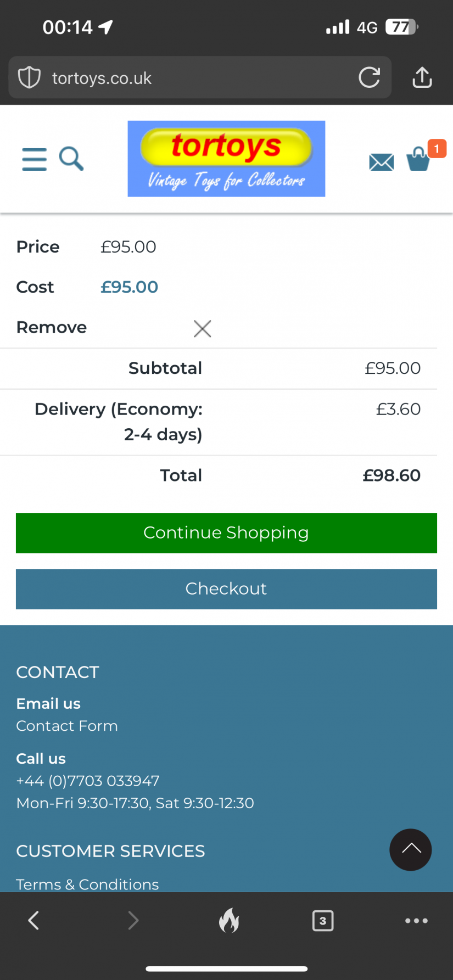The height and width of the screenshot is (980, 453).
Task: Remove item with the X icon
Action: [202, 329]
